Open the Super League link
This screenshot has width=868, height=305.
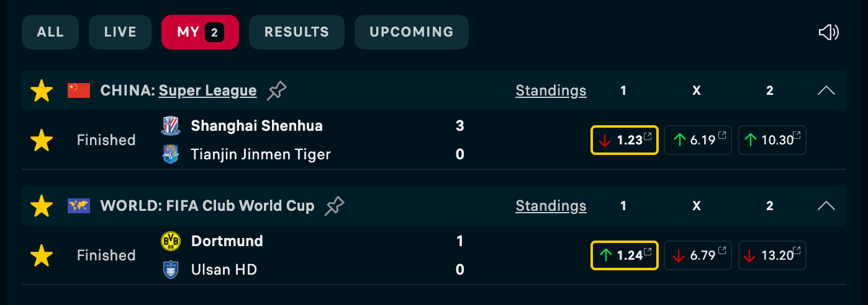click(207, 91)
